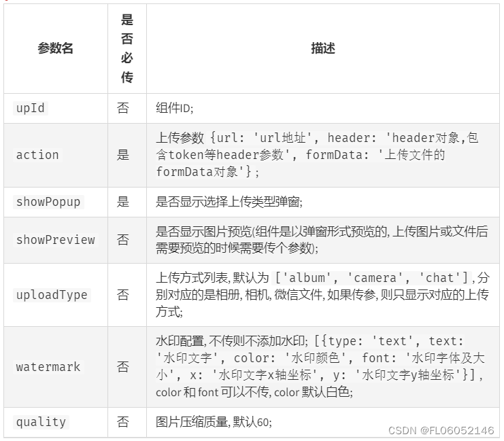504x441 pixels.
Task: Click the 是否显示图片预览 description text
Action: tap(322, 240)
